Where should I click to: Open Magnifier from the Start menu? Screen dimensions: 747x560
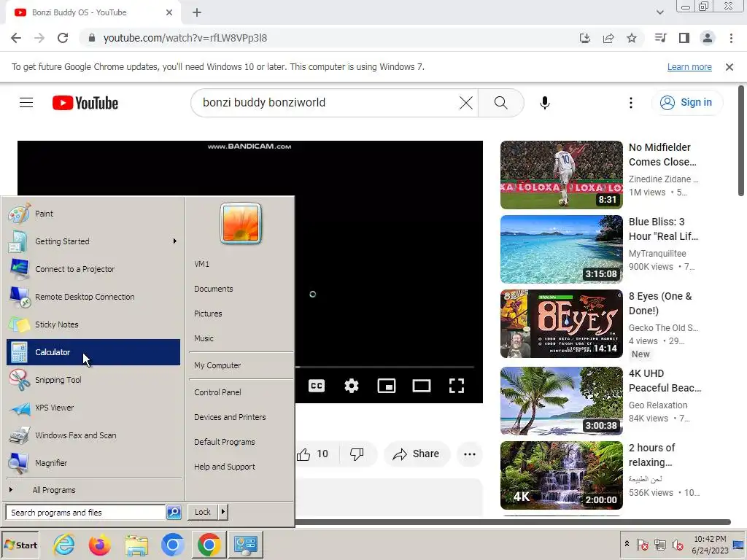pyautogui.click(x=93, y=463)
